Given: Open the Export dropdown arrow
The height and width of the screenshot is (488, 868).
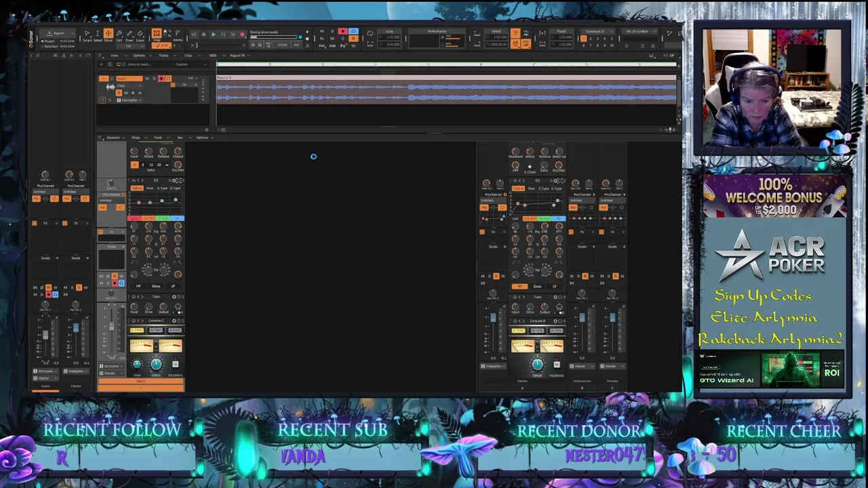Looking at the screenshot, I should coord(73,33).
